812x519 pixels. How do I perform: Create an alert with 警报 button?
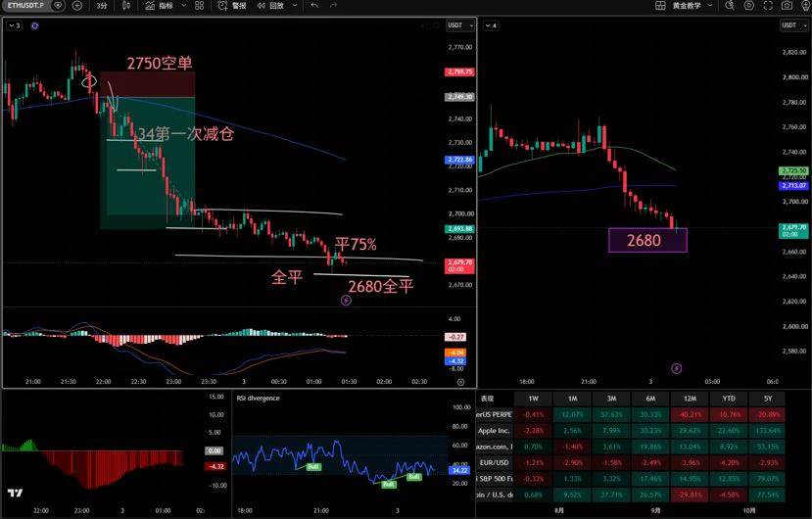point(232,6)
